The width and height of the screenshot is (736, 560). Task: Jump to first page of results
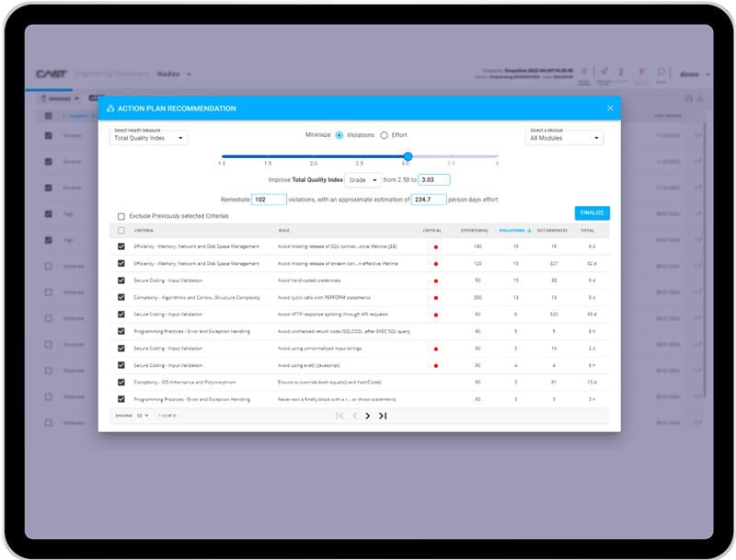[x=339, y=416]
